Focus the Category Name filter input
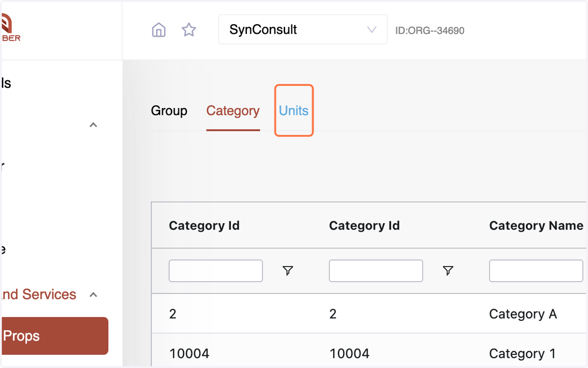 pos(536,271)
